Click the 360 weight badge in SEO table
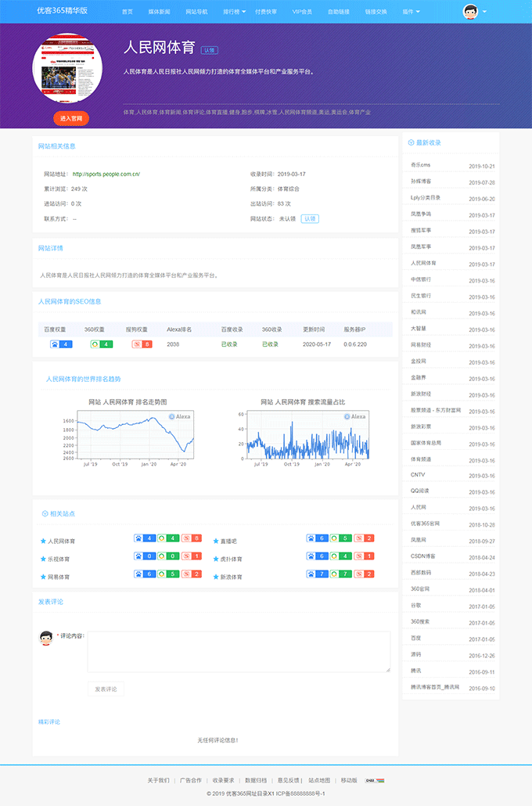Image resolution: width=532 pixels, height=806 pixels. [x=101, y=344]
